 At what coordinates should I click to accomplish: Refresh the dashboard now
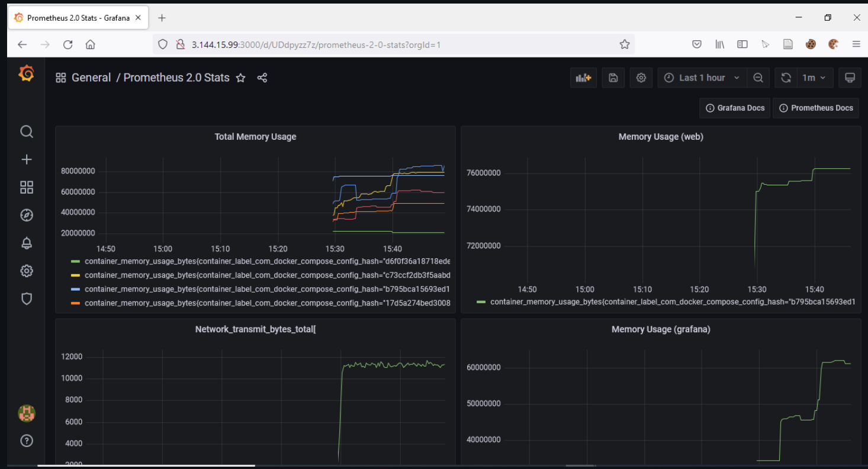[786, 78]
